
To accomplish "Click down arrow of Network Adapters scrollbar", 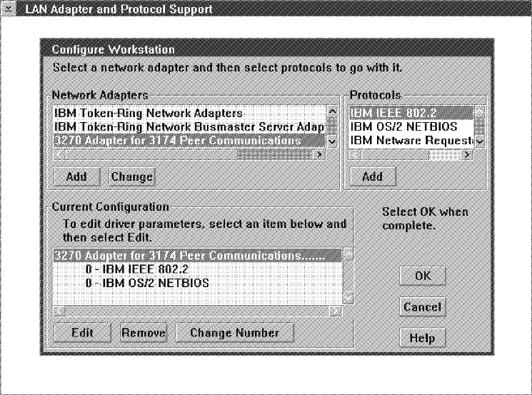I will (x=333, y=142).
